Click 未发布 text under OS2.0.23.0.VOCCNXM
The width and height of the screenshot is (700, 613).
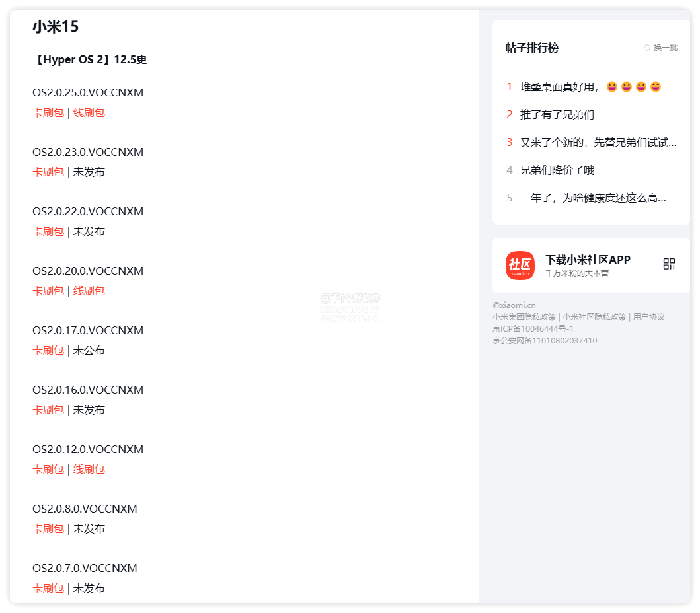coord(89,172)
